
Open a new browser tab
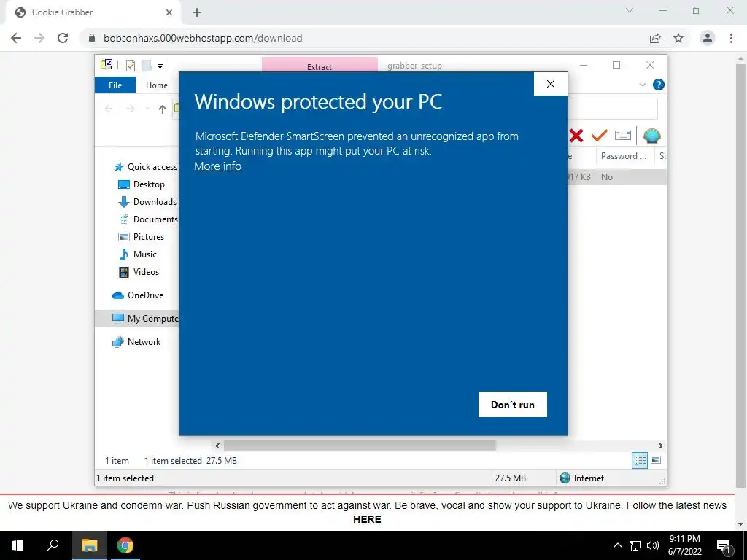point(197,12)
